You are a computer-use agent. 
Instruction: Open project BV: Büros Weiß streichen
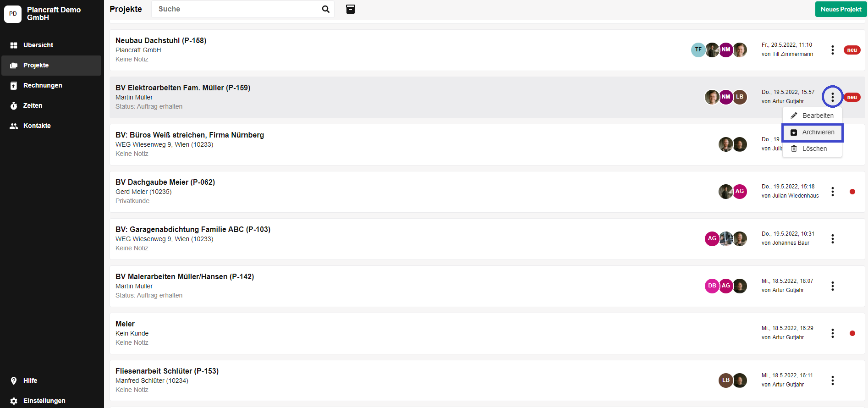point(190,135)
